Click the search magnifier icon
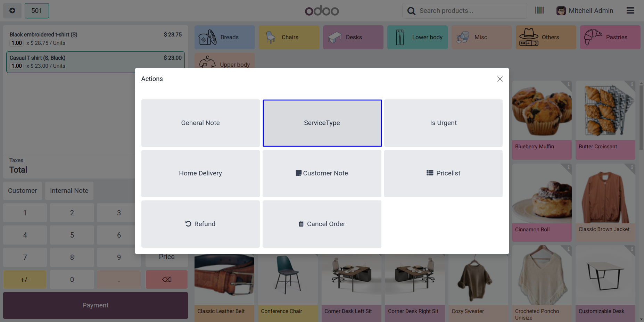This screenshot has width=644, height=322. 411,11
